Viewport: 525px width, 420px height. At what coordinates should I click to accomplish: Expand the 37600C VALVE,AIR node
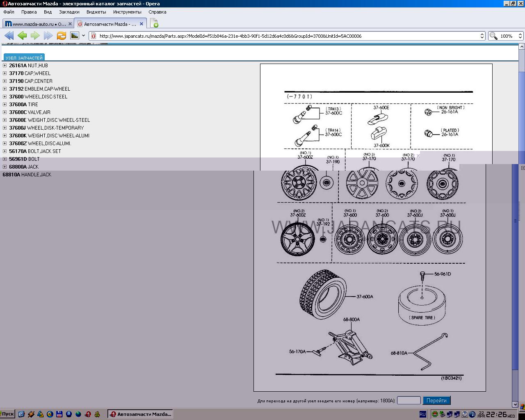click(5, 112)
